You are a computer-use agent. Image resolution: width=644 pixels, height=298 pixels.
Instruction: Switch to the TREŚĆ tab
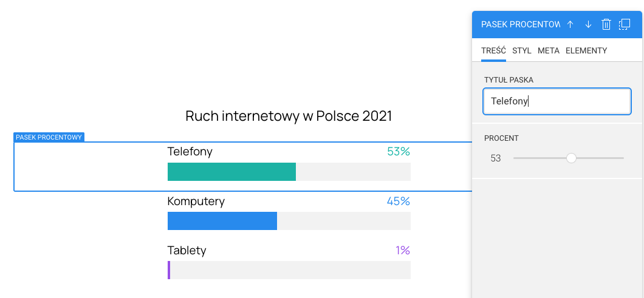pos(493,50)
